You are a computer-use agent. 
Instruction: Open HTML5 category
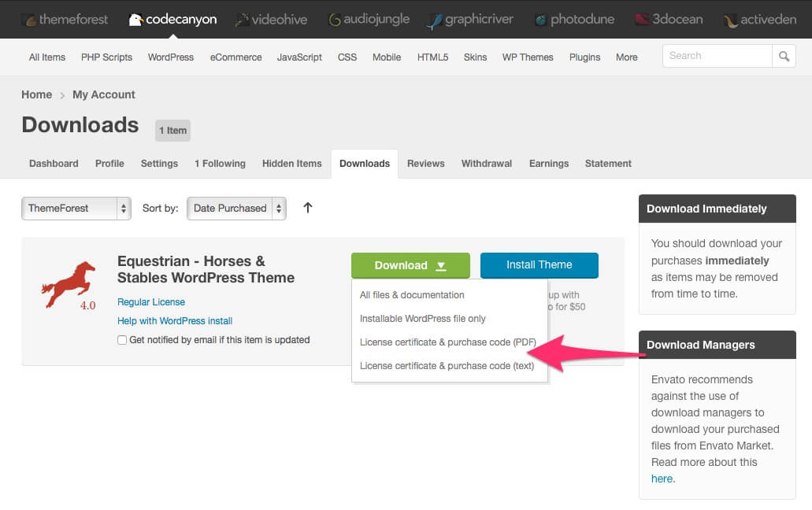click(433, 57)
